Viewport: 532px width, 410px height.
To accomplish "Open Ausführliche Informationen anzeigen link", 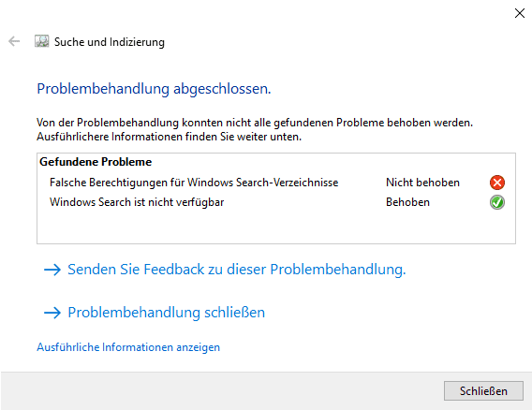I will click(x=128, y=347).
